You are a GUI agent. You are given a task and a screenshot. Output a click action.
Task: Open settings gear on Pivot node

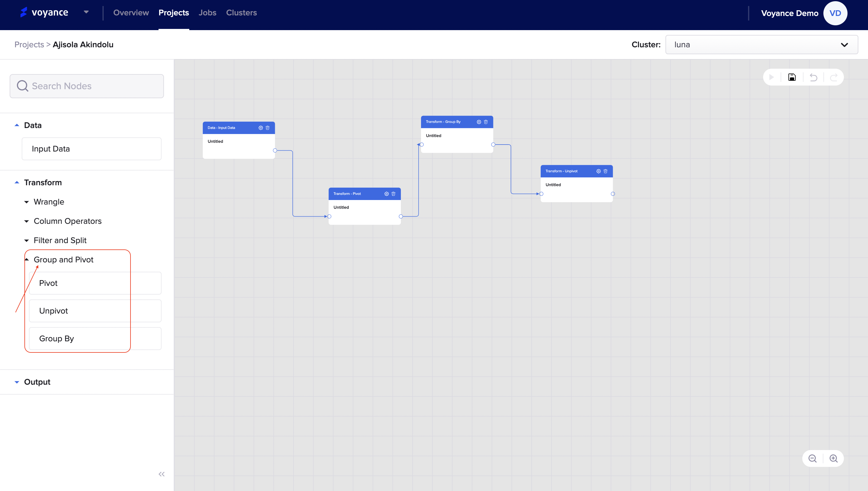tap(387, 194)
